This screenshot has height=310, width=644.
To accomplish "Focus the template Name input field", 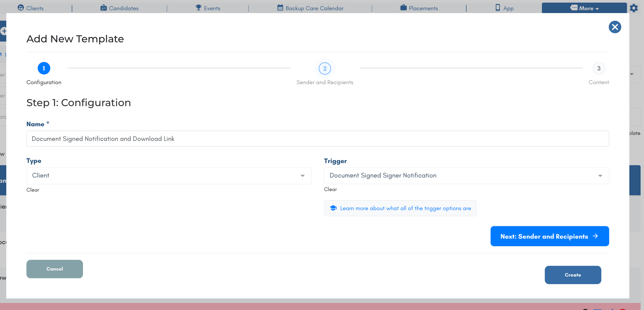I will click(x=318, y=139).
